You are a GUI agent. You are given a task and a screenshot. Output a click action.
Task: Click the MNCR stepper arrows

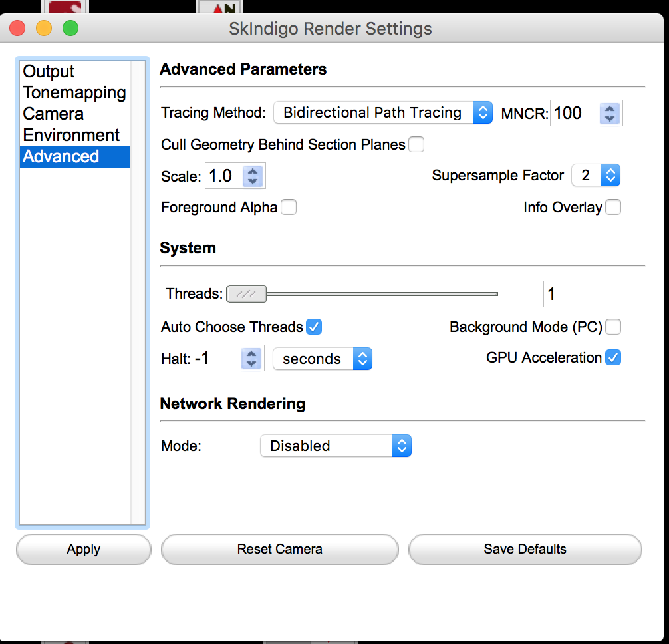[x=610, y=114]
